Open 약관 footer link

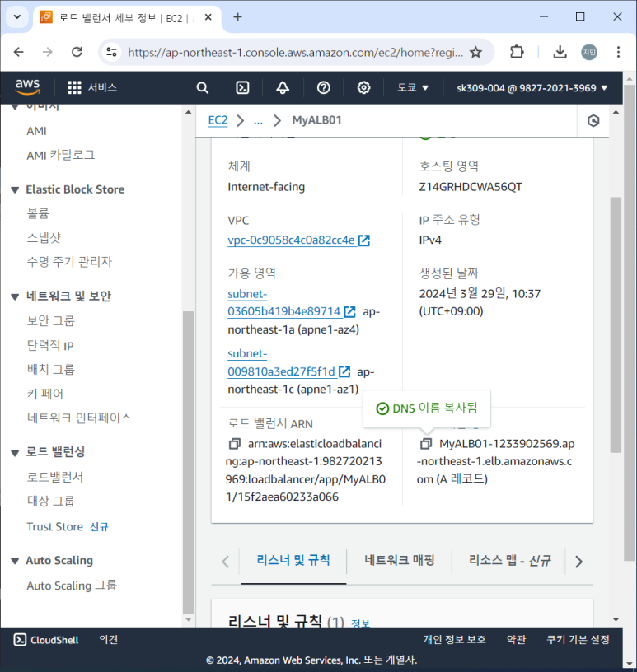tap(516, 639)
